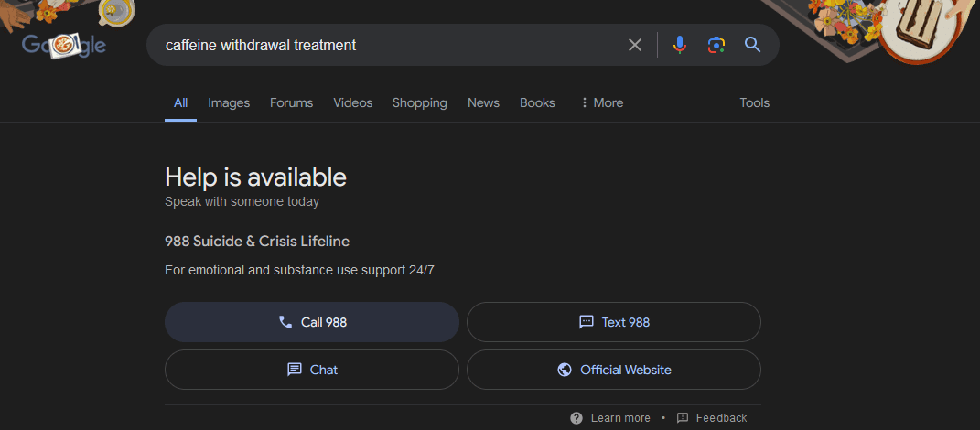Go to the News tab
This screenshot has height=430, width=980.
click(x=483, y=102)
